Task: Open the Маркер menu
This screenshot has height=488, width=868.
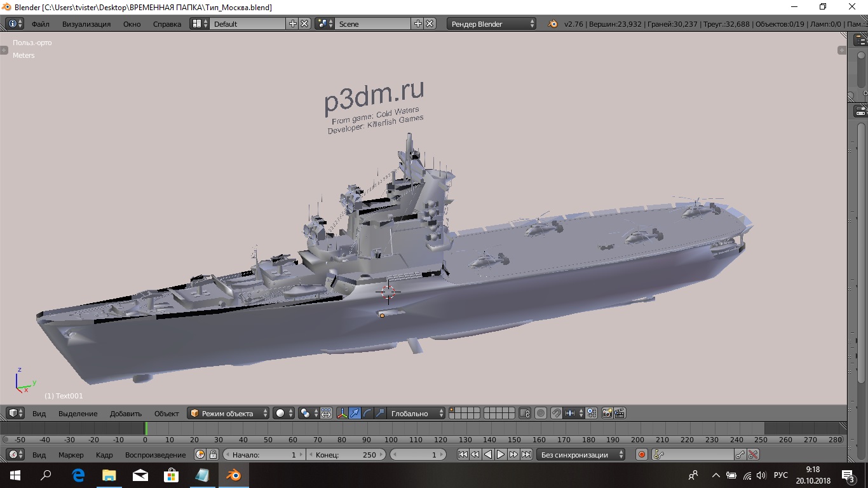Action: (71, 455)
